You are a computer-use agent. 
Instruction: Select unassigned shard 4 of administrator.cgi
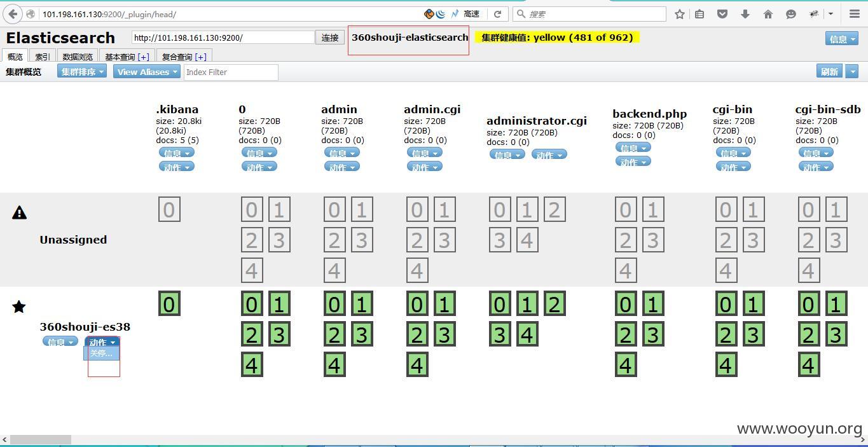point(527,240)
